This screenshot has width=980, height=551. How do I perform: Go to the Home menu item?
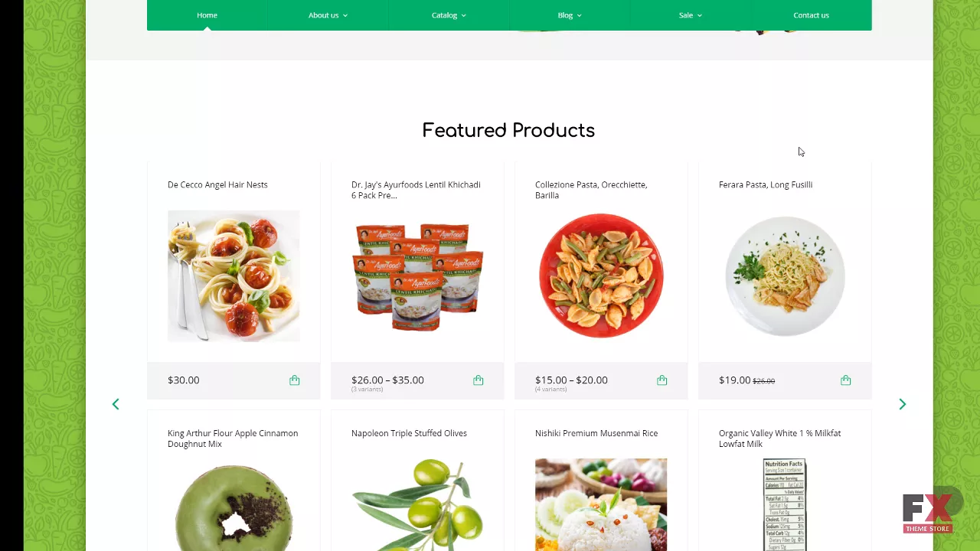click(x=207, y=15)
